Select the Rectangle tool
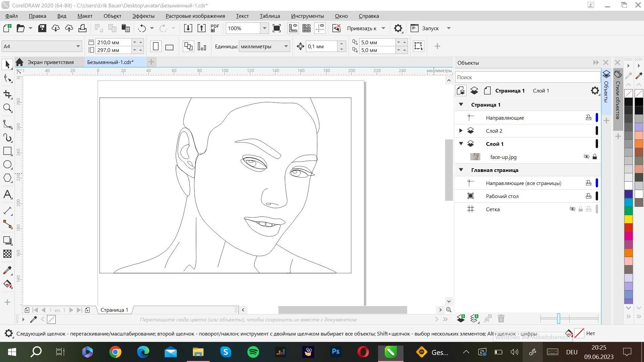 (x=7, y=151)
